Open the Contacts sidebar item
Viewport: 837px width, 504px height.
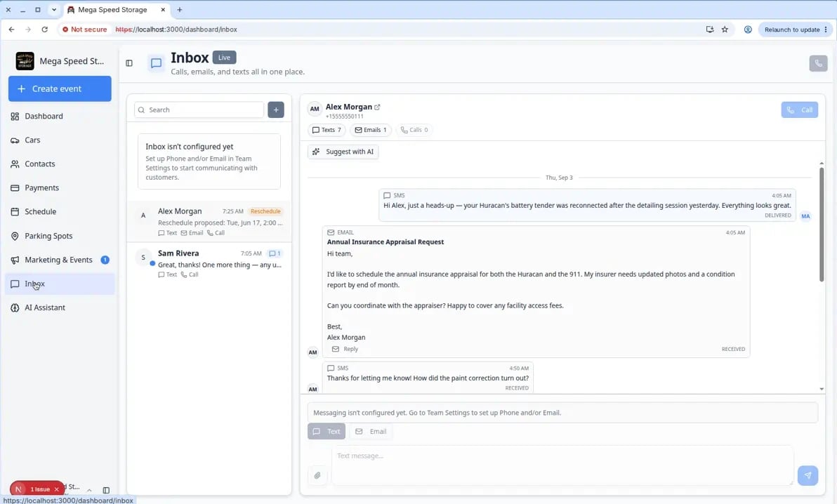[x=60, y=164]
